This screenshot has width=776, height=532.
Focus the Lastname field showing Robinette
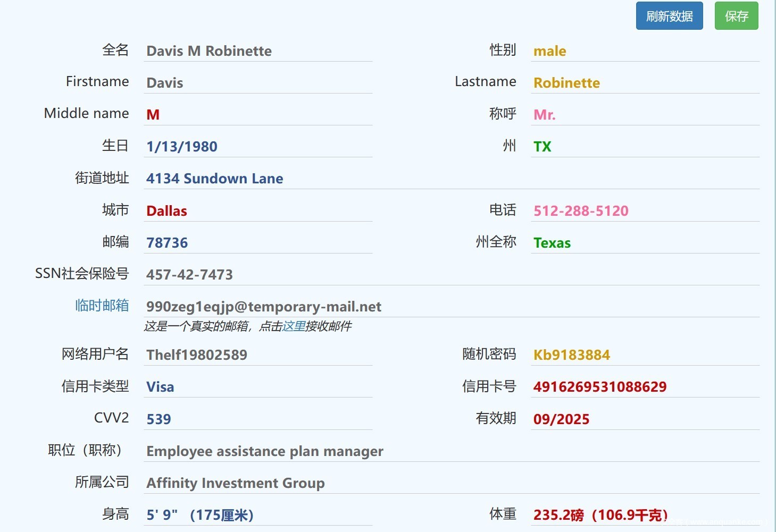[645, 83]
